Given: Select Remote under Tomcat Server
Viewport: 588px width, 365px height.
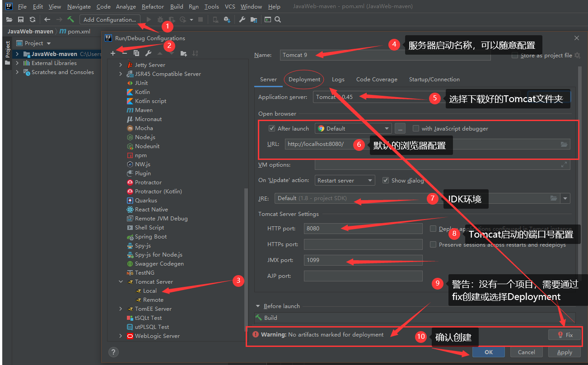Looking at the screenshot, I should [153, 300].
